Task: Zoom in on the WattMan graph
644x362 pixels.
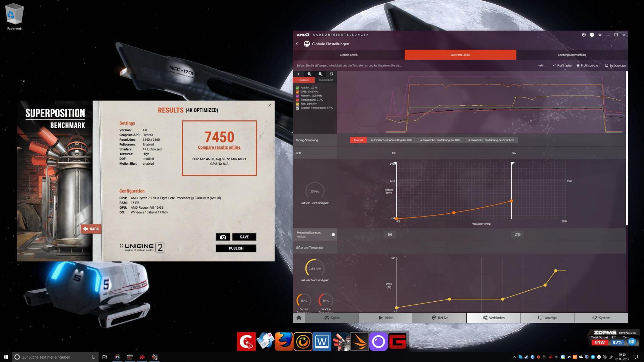Action: pos(309,74)
